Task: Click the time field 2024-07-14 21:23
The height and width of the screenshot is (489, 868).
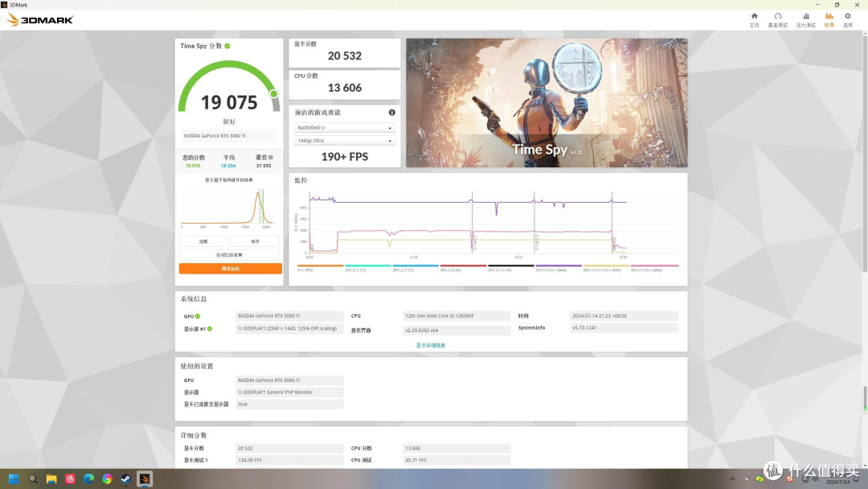Action: (624, 315)
